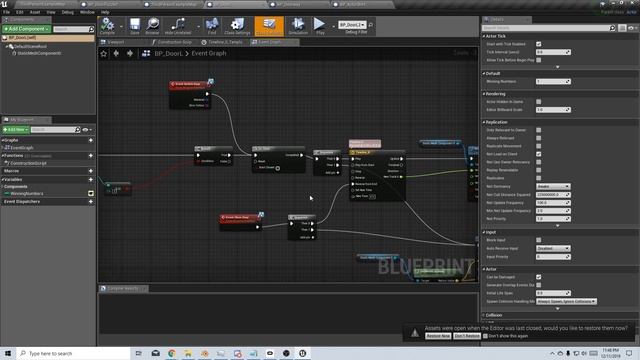Click the plus icon next to Variables
The width and height of the screenshot is (640, 360).
click(91, 179)
